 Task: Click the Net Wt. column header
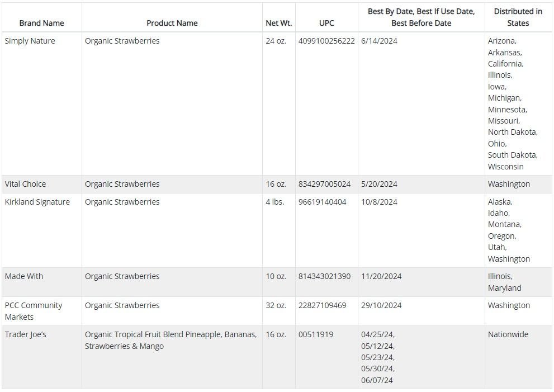tap(279, 23)
